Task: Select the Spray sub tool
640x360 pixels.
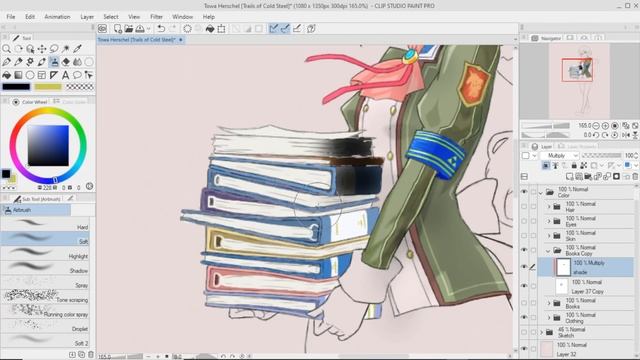Action: (45, 282)
